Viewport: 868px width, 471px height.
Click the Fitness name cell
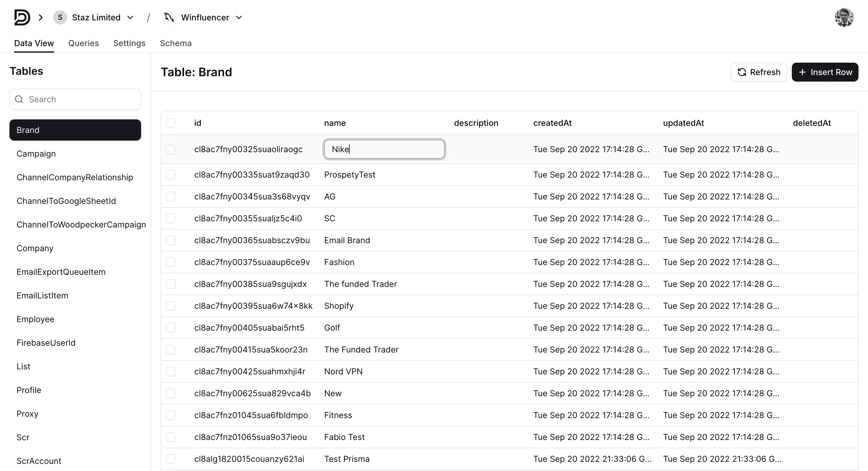pos(338,415)
